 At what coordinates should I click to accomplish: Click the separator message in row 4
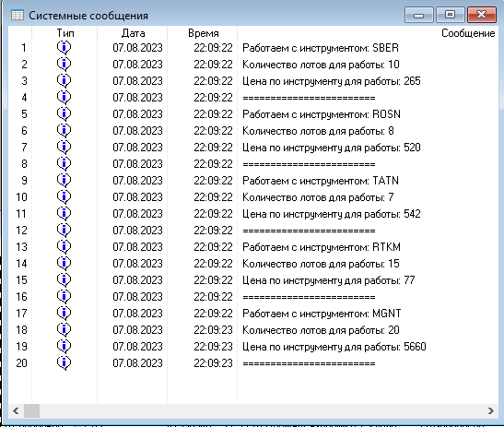309,98
